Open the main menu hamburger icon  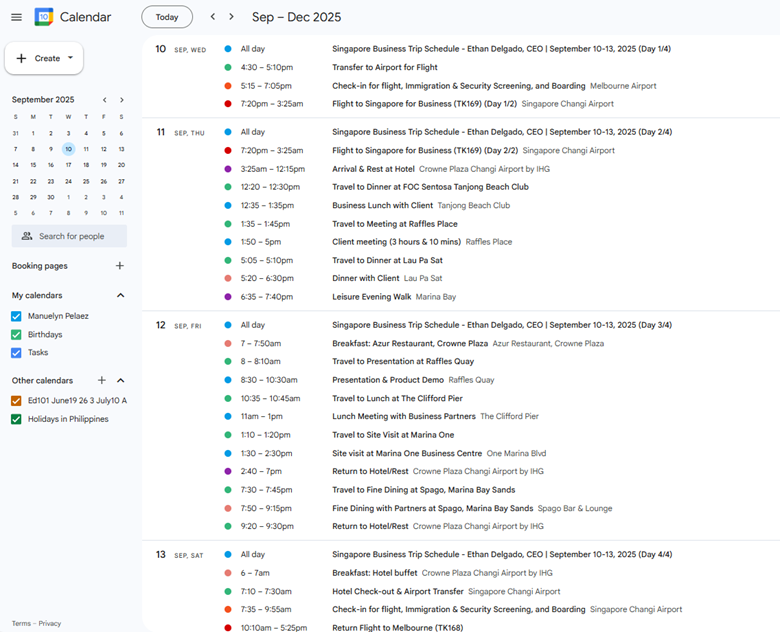[16, 17]
